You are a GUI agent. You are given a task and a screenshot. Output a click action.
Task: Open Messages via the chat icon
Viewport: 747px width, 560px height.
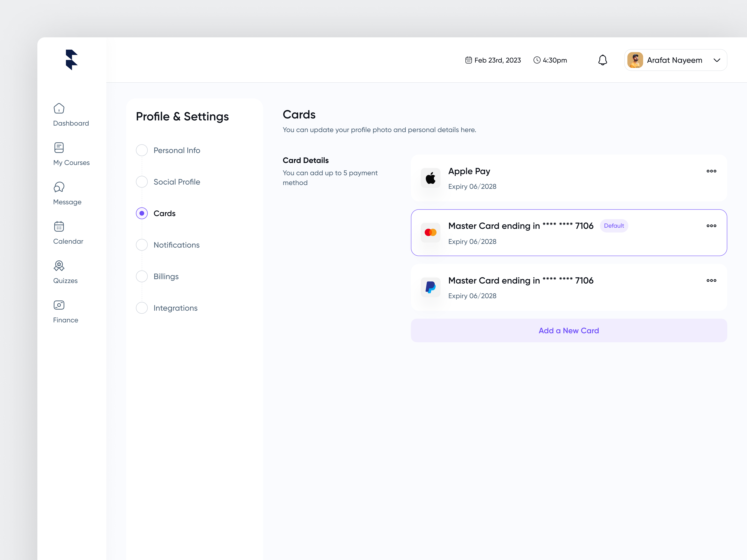pyautogui.click(x=59, y=187)
